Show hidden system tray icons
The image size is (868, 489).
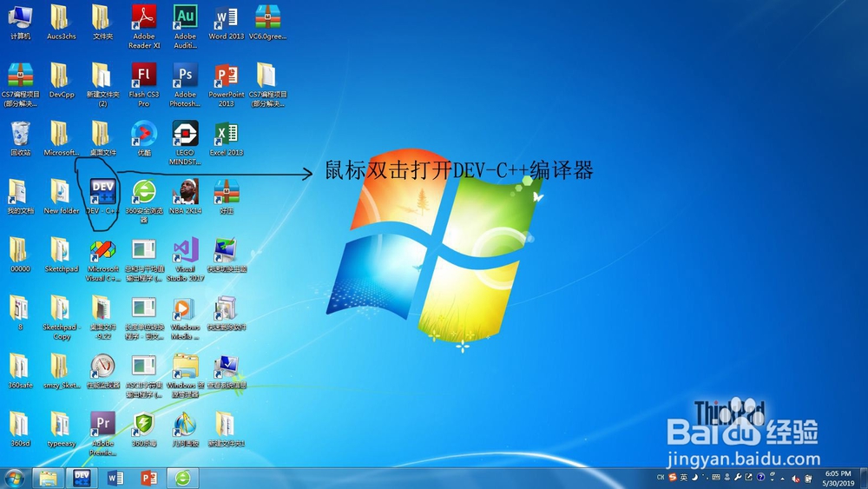(783, 478)
